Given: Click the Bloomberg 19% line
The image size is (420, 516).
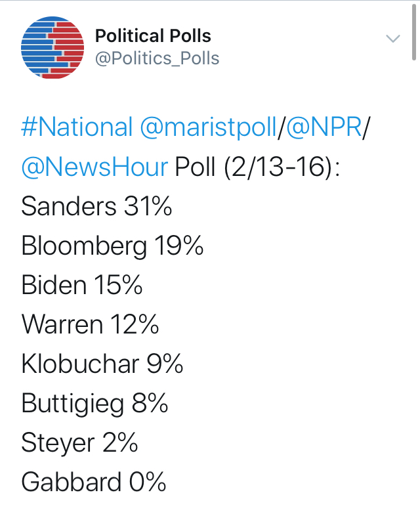Looking at the screenshot, I should pos(112,246).
